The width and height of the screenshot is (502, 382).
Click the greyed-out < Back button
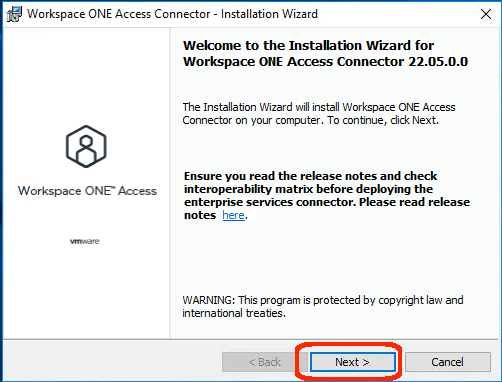tap(265, 362)
